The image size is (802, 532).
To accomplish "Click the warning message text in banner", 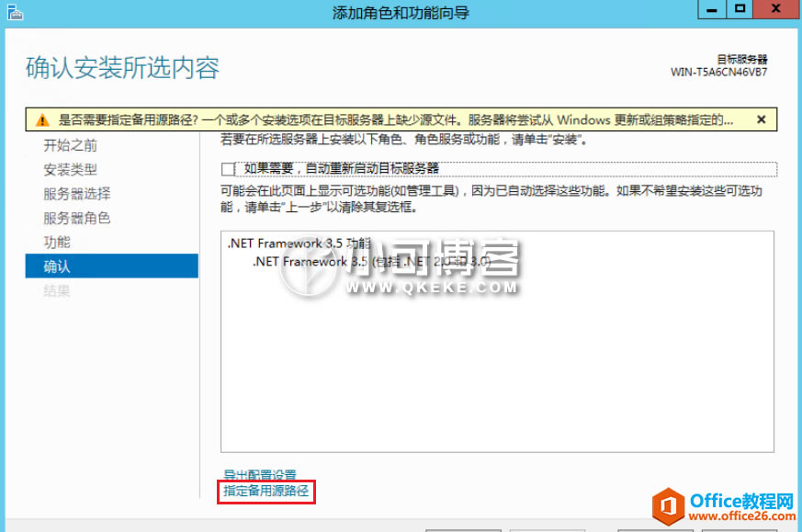I will pos(395,119).
